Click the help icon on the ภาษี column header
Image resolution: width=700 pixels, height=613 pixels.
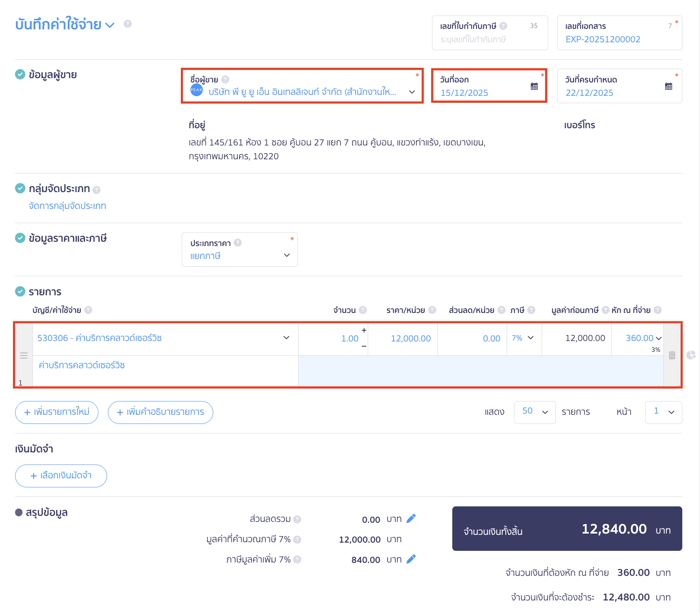coord(531,310)
